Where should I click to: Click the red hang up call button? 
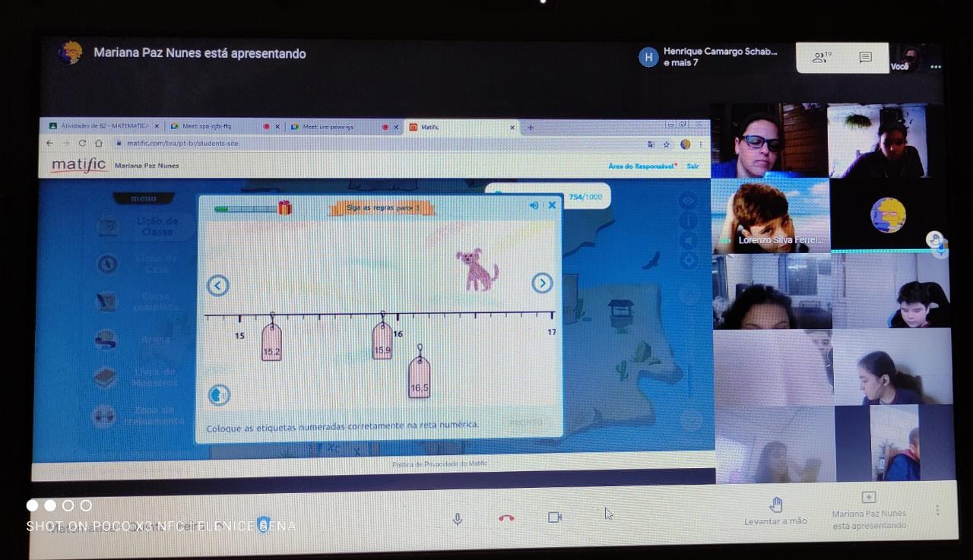point(506,518)
